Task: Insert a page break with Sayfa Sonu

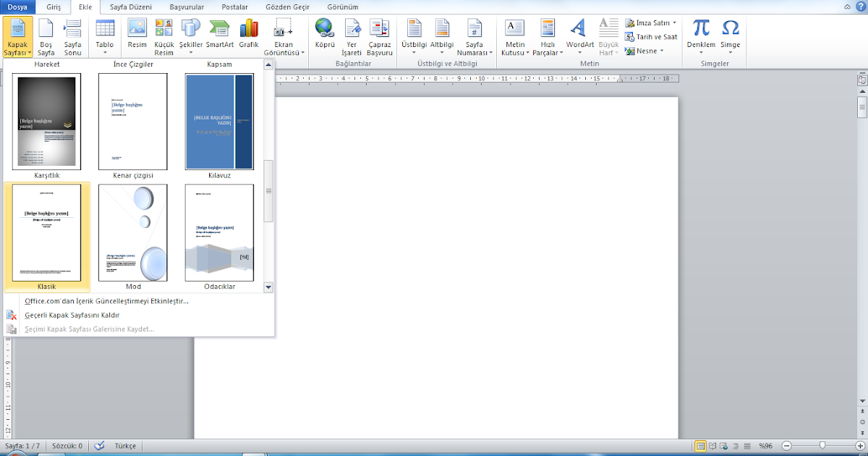Action: [72, 37]
